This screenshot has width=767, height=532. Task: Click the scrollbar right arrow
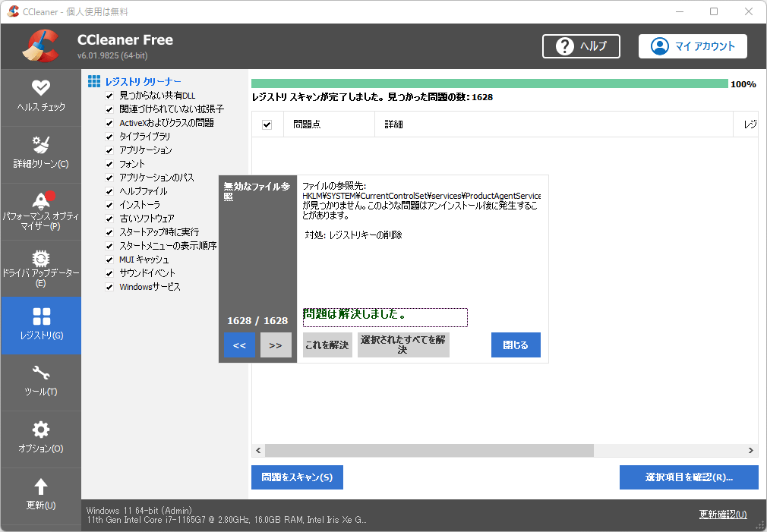click(751, 450)
